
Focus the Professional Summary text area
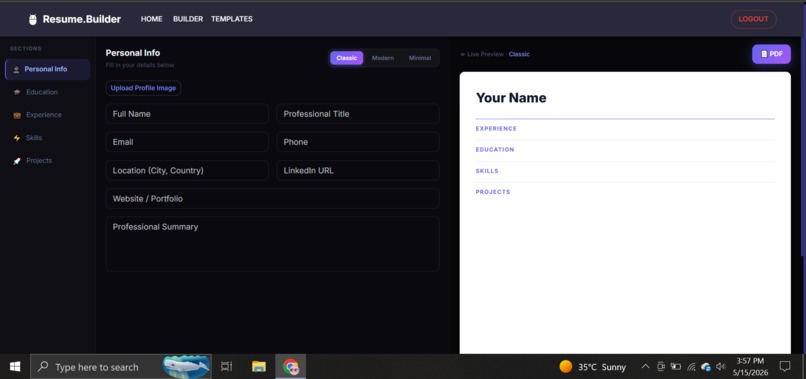(272, 244)
